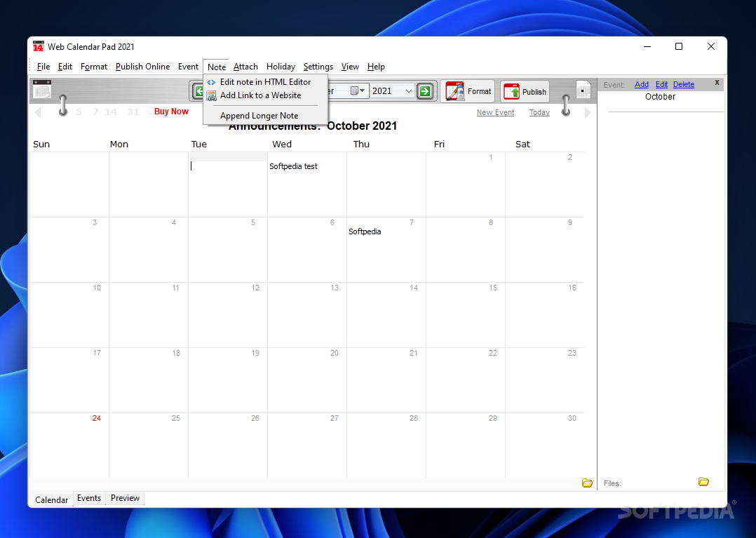Go to next month with green arrow
This screenshot has height=538, width=756.
(x=425, y=90)
